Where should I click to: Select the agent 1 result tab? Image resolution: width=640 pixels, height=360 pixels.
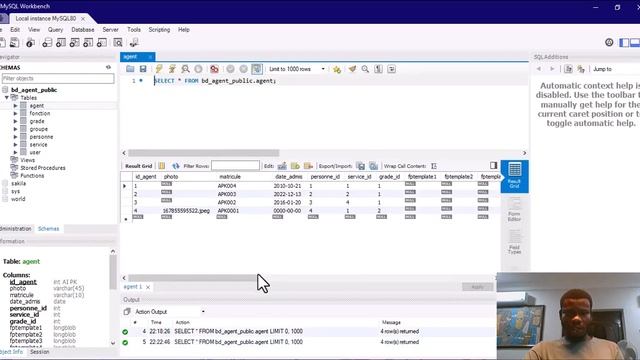click(x=133, y=287)
